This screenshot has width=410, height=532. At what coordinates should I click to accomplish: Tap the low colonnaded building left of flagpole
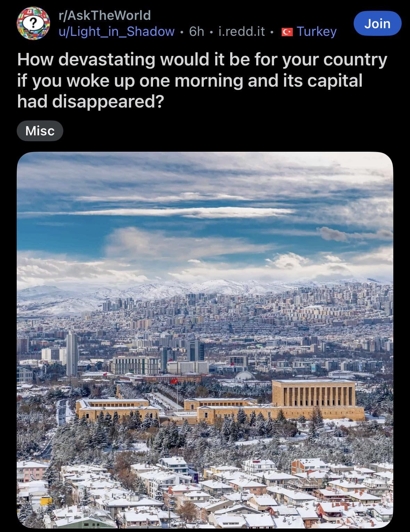tap(116, 409)
